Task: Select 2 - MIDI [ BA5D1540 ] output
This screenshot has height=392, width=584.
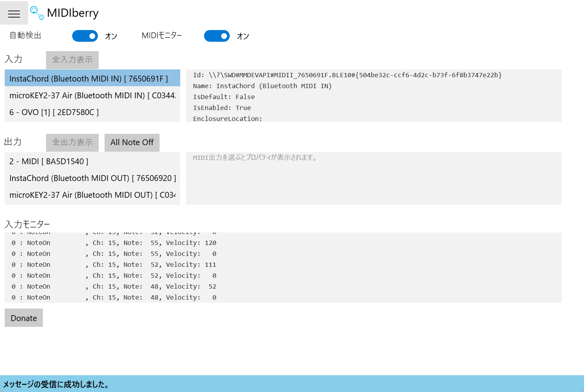Action: pyautogui.click(x=92, y=161)
